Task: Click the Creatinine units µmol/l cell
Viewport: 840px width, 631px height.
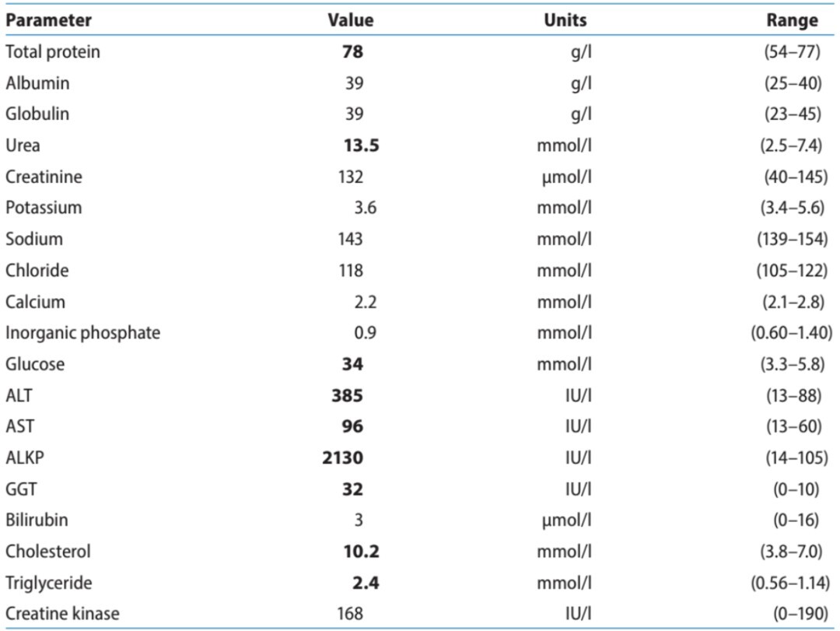Action: (565, 177)
